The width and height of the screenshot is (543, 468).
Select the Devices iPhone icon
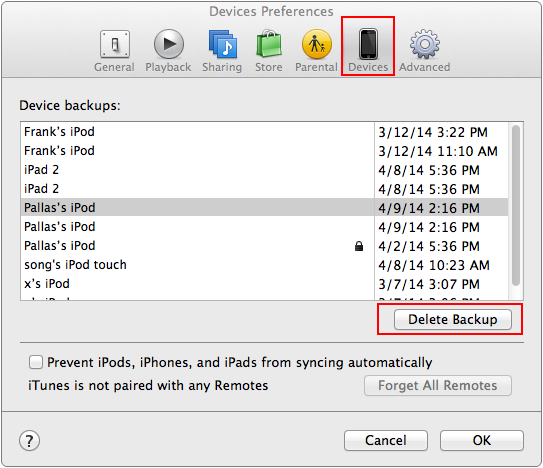[x=368, y=51]
